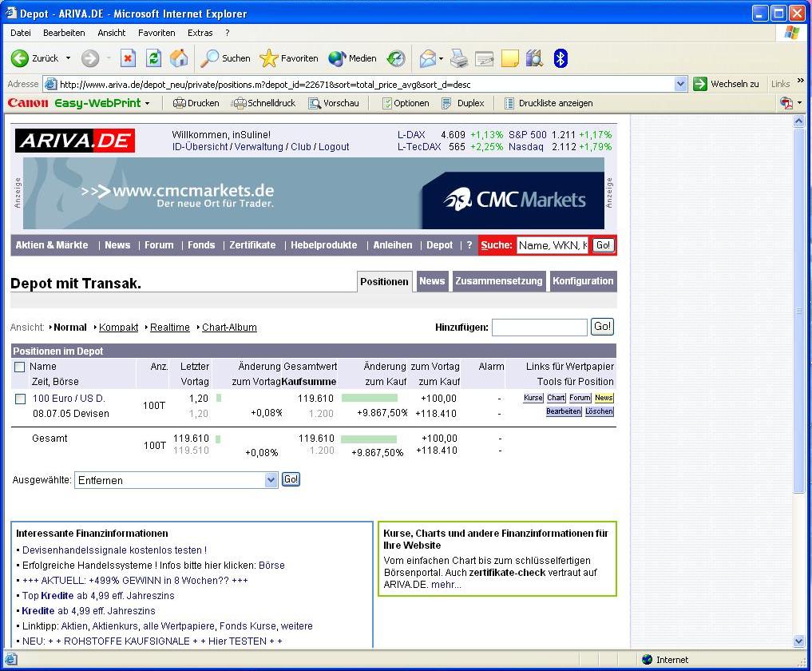Open the Ansicht menu

[111, 33]
